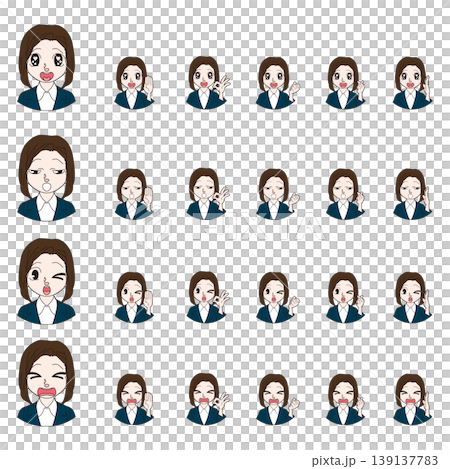Choose bored half-lidded woman with hand edge beside face
Viewport: 450px width, 469px height.
pyautogui.click(x=413, y=194)
